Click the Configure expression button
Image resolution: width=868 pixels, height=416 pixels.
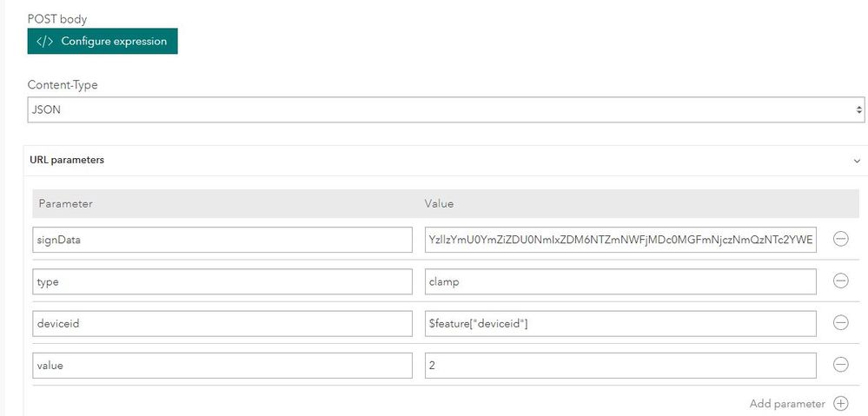click(103, 41)
